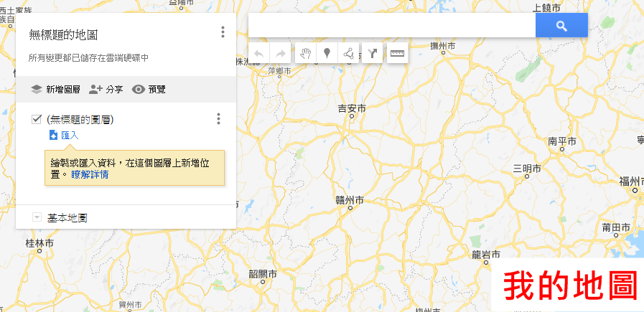Expand the 基本地圖 base map dropdown arrow
This screenshot has width=644, height=312.
coord(37,217)
